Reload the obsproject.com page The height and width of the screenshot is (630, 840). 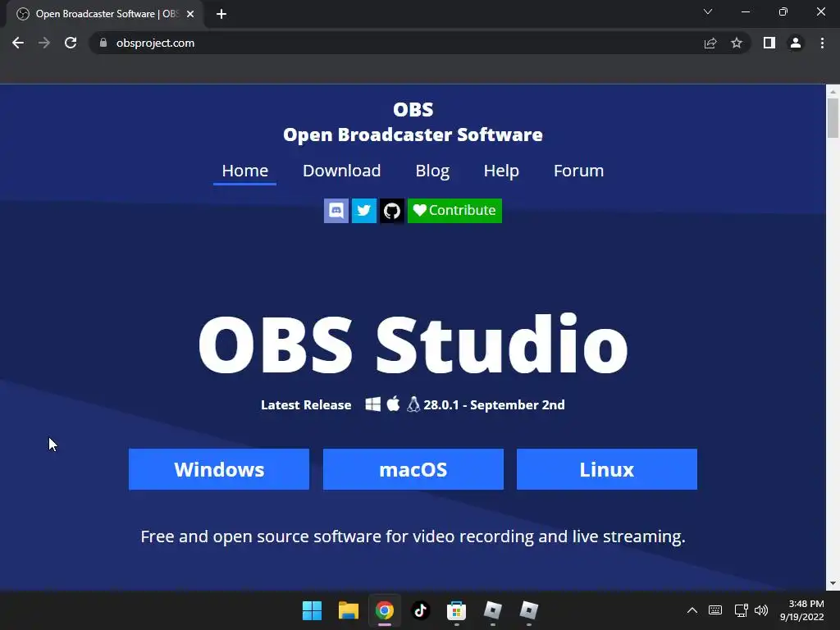(x=71, y=43)
